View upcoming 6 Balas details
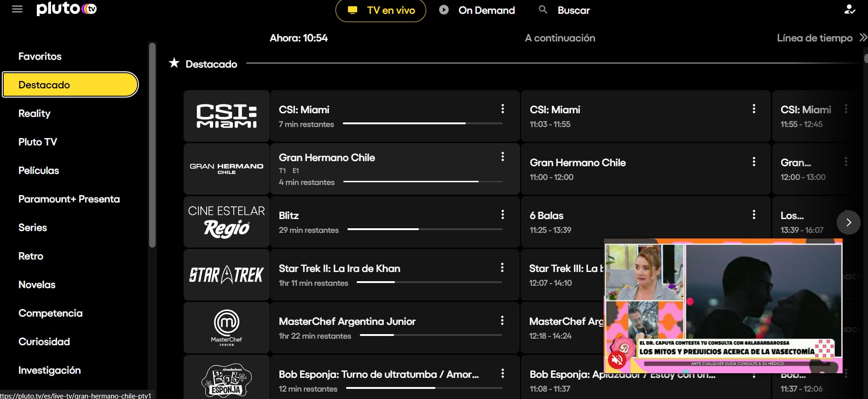868x399 pixels. tap(646, 222)
